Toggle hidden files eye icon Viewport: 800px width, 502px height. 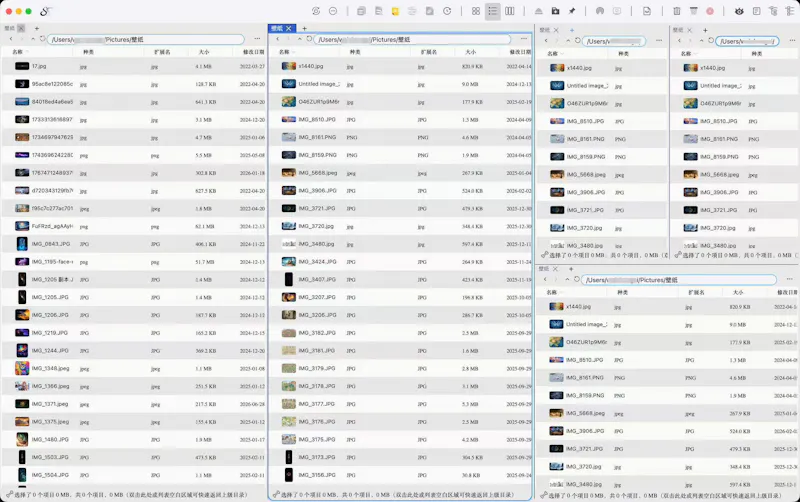739,11
